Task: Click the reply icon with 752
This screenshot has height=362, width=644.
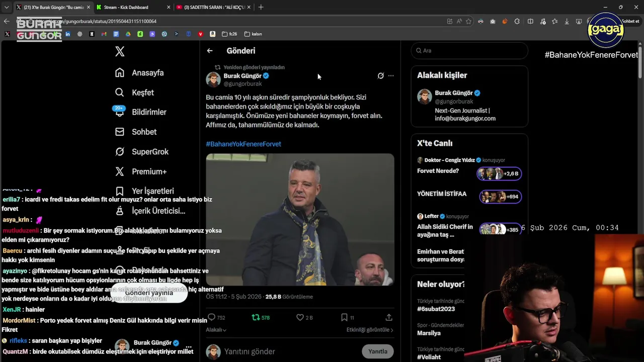Action: [x=211, y=317]
